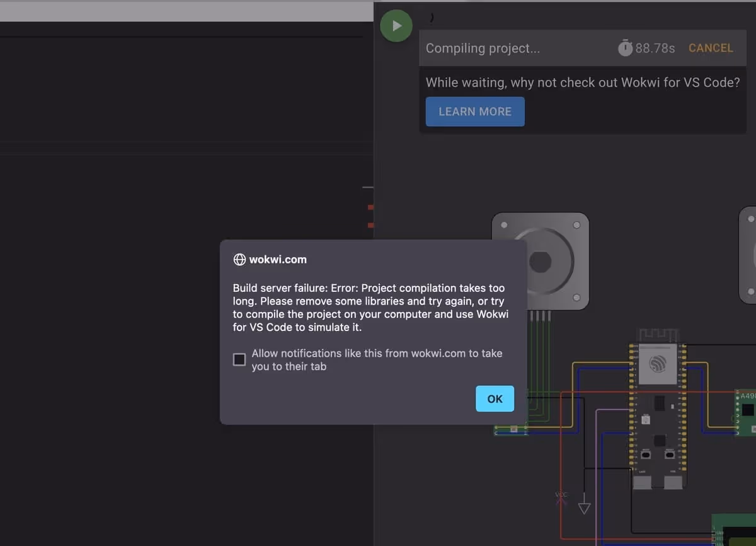Click the 'Compiling project...' status text
This screenshot has height=546, width=756.
click(483, 48)
